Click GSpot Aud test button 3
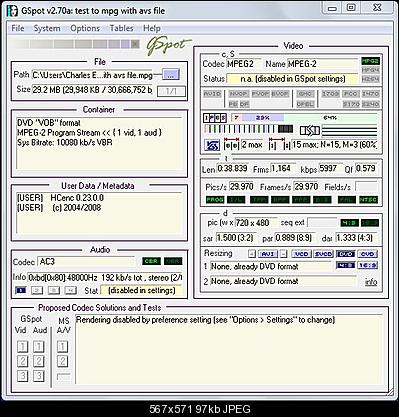The image size is (399, 417). [x=39, y=376]
